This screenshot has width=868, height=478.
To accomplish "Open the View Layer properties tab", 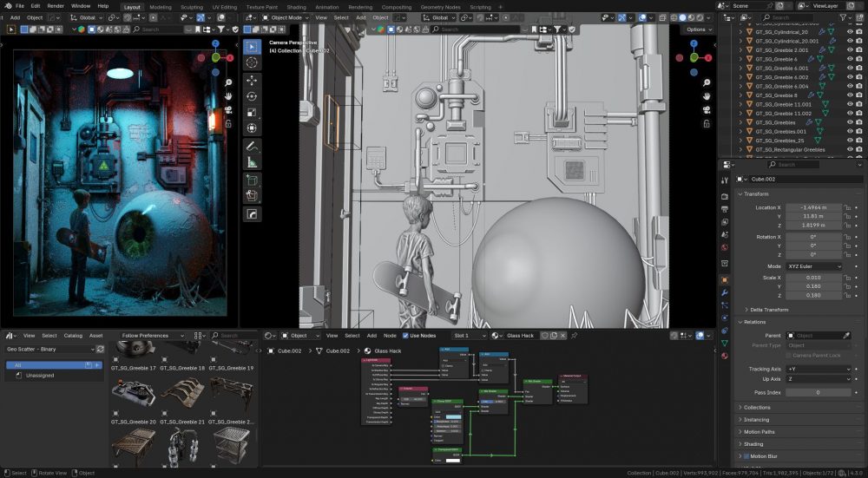I will pyautogui.click(x=725, y=222).
